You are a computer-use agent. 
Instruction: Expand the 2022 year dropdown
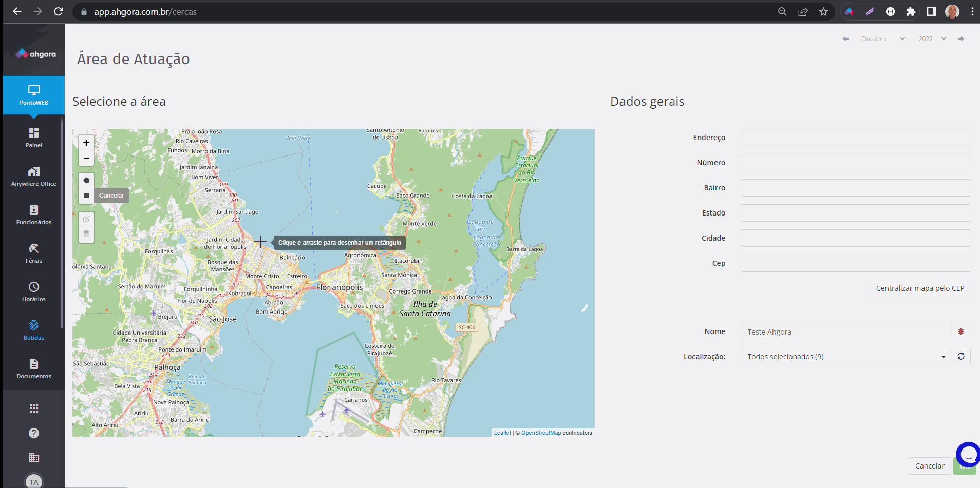click(x=932, y=39)
